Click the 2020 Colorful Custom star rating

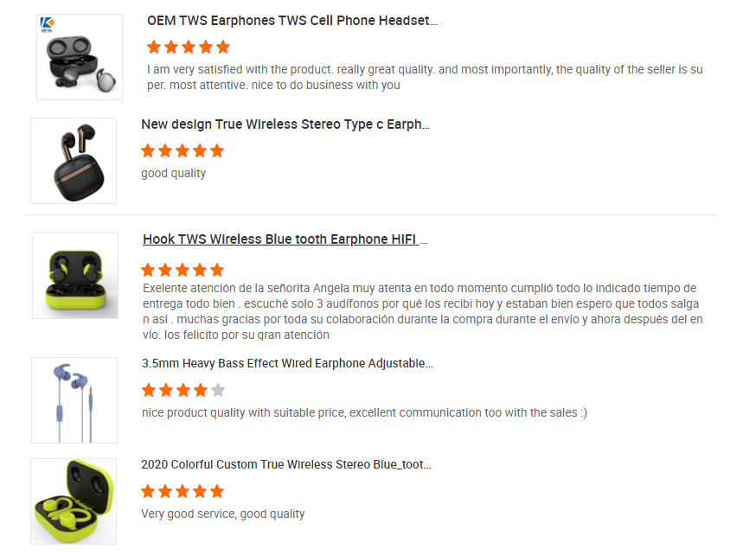click(183, 491)
